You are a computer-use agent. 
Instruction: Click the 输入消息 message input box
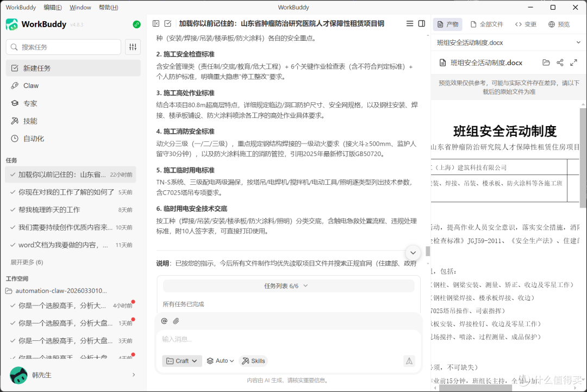pyautogui.click(x=288, y=340)
